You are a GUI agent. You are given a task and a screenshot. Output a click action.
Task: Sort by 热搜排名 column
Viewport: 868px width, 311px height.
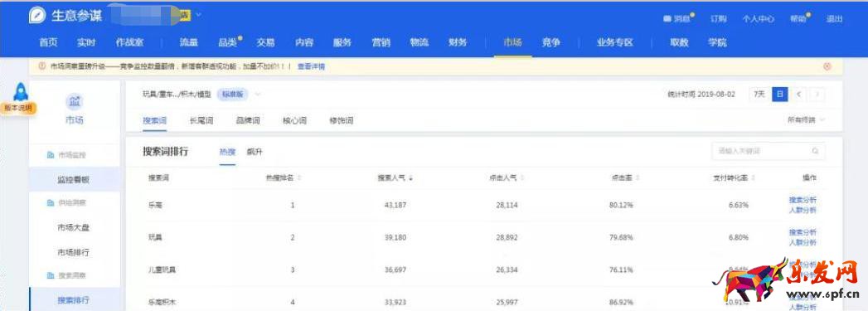pos(284,178)
